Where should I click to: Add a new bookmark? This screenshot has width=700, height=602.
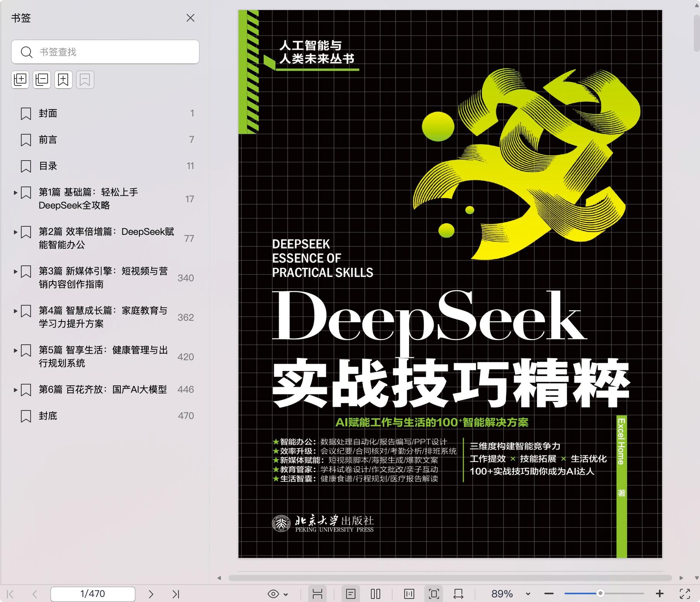[63, 80]
